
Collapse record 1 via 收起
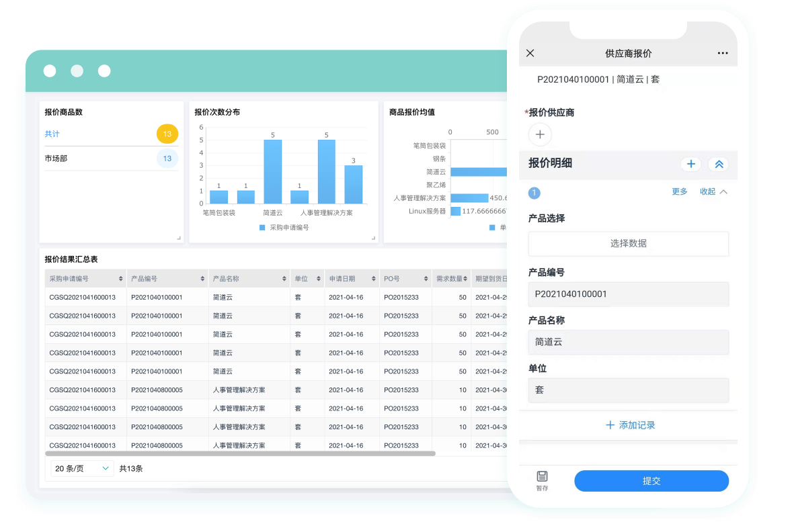713,191
